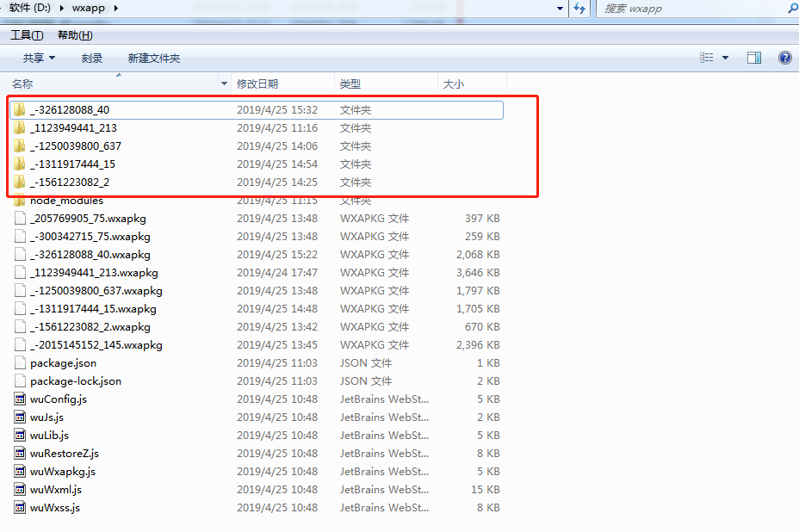Select folder icon of _-1311917444_15
Screen dimensions: 799x532
19,164
